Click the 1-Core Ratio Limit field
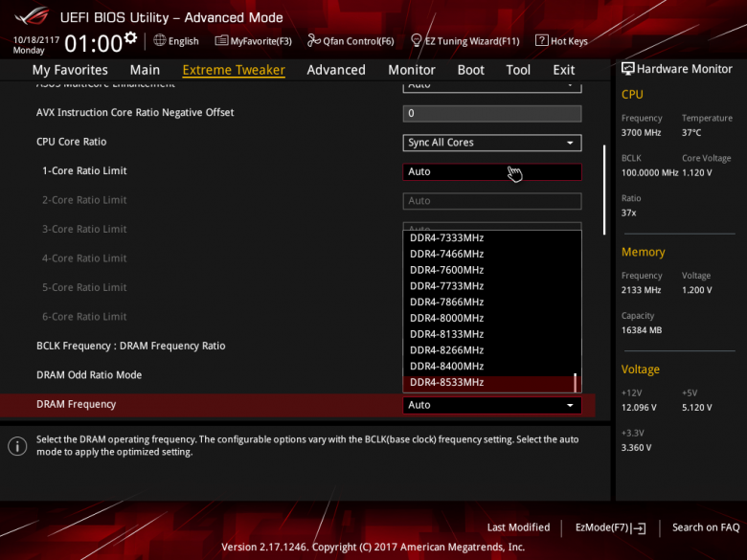The height and width of the screenshot is (560, 747). click(x=492, y=171)
